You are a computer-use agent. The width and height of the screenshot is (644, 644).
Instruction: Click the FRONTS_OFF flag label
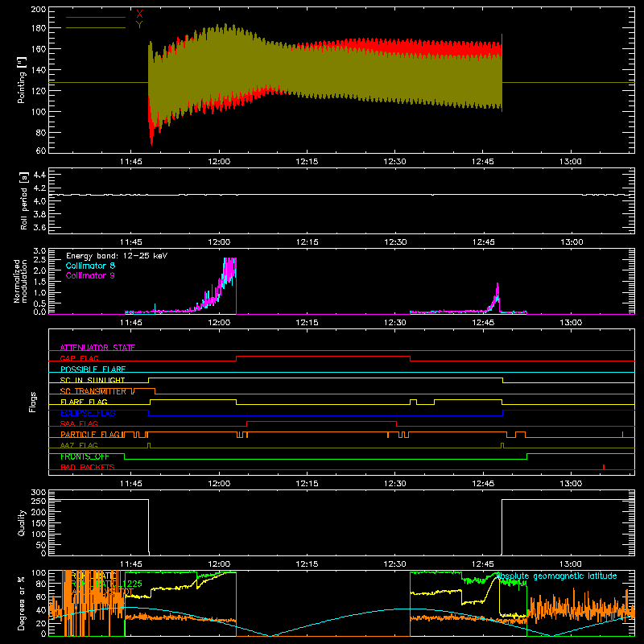[x=85, y=456]
